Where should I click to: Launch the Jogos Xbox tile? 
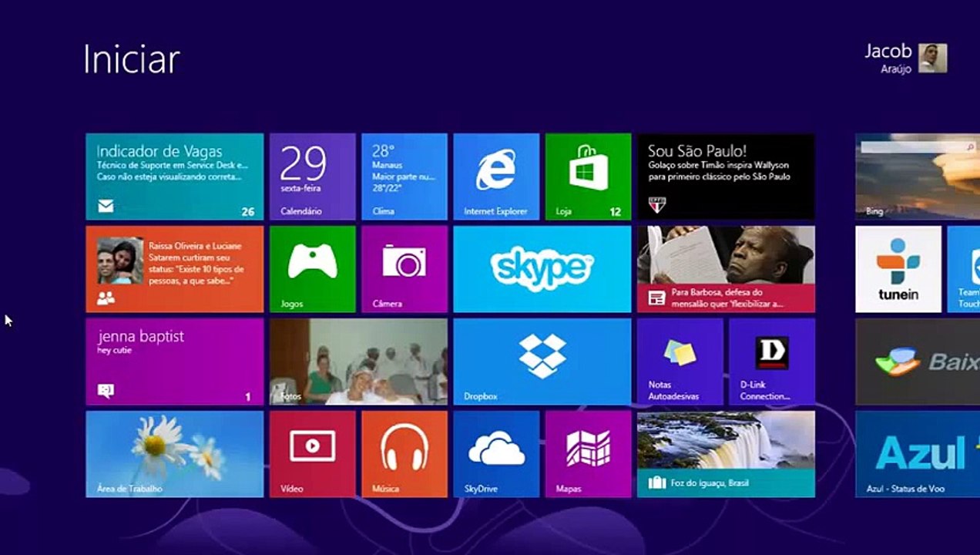pos(312,269)
